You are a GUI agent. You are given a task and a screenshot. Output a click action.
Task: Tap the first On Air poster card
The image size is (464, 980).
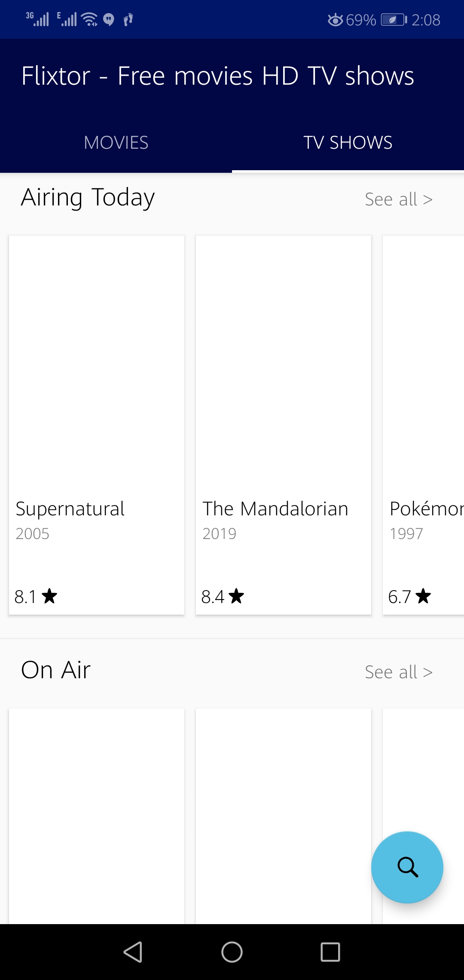(97, 816)
